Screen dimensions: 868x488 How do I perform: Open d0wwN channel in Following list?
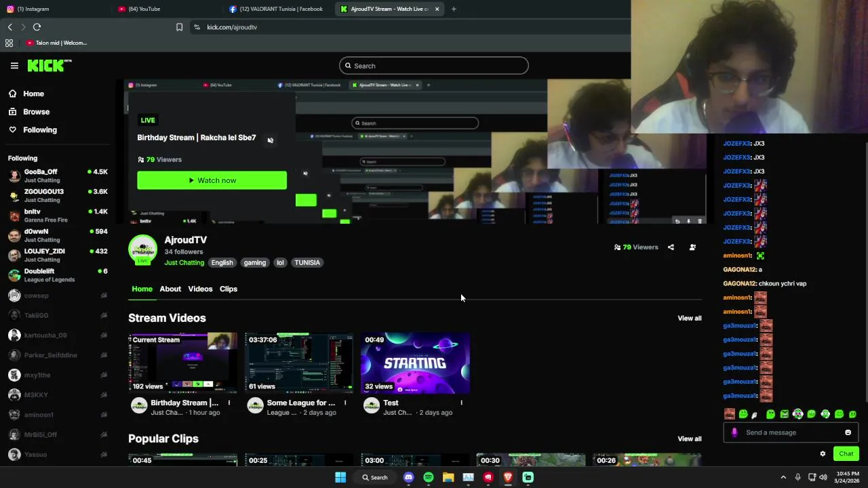[58, 235]
